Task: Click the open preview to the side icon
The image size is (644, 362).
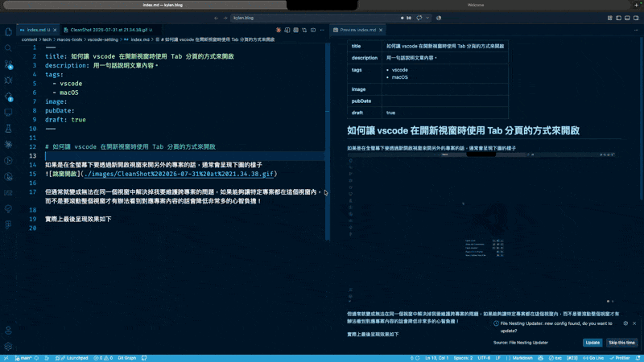Action: click(x=287, y=30)
